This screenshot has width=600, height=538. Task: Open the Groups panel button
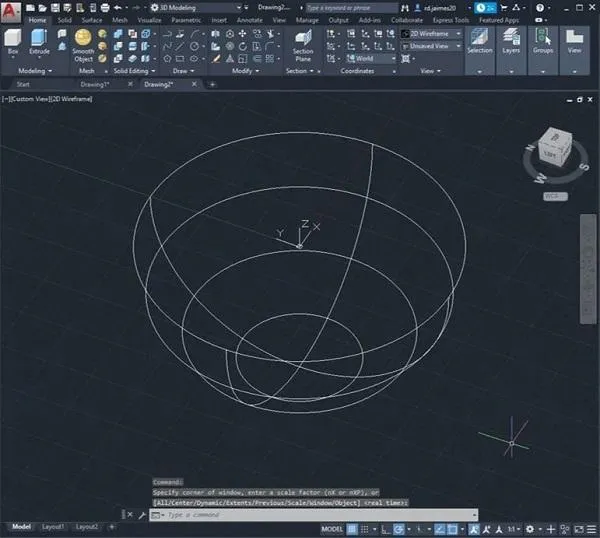point(543,42)
